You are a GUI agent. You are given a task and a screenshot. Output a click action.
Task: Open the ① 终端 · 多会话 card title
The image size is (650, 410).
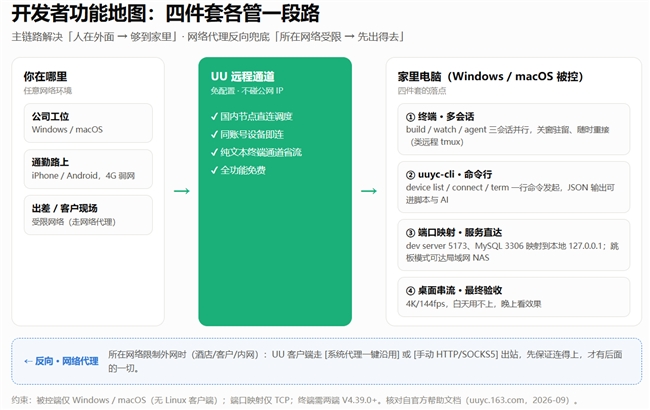[x=440, y=117]
